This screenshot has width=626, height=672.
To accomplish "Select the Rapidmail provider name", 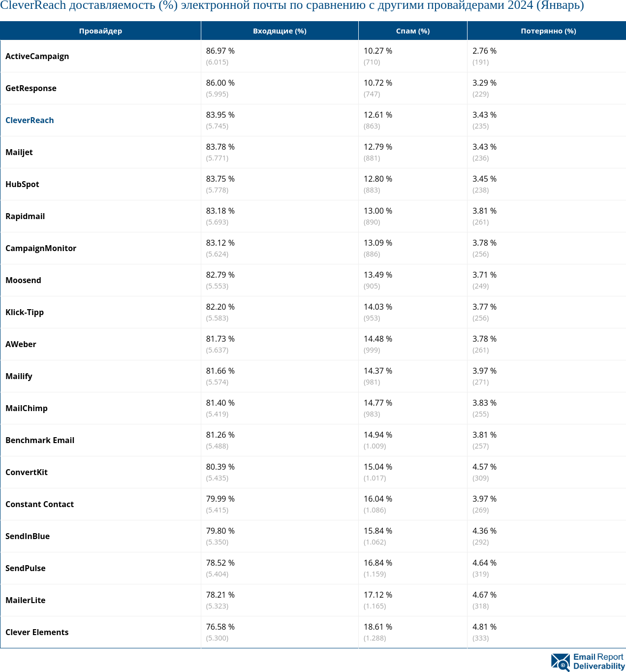I will pyautogui.click(x=25, y=216).
